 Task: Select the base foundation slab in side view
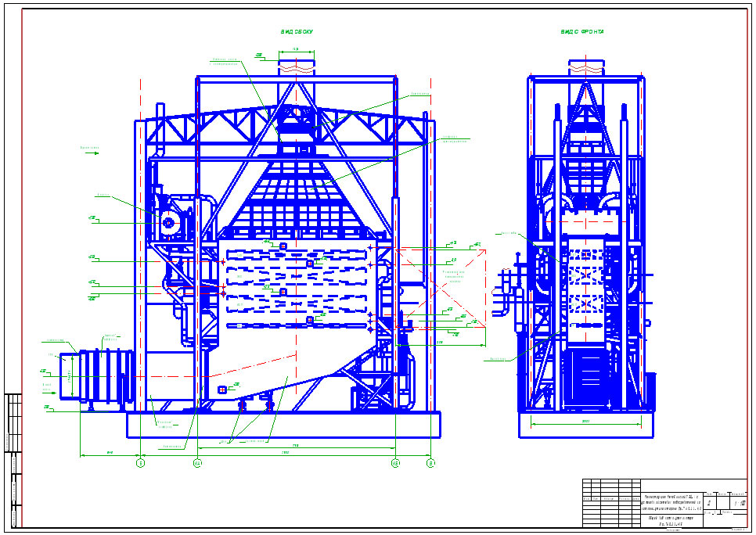283,425
